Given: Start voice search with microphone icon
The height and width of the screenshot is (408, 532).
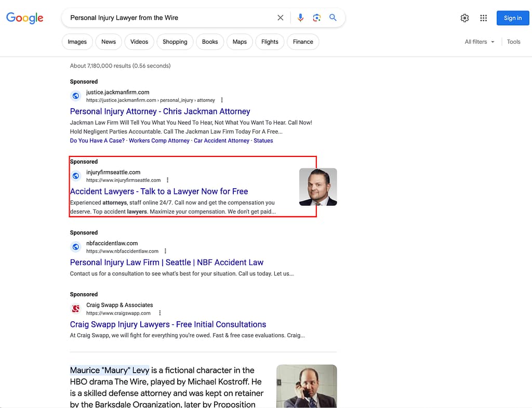Looking at the screenshot, I should click(300, 18).
